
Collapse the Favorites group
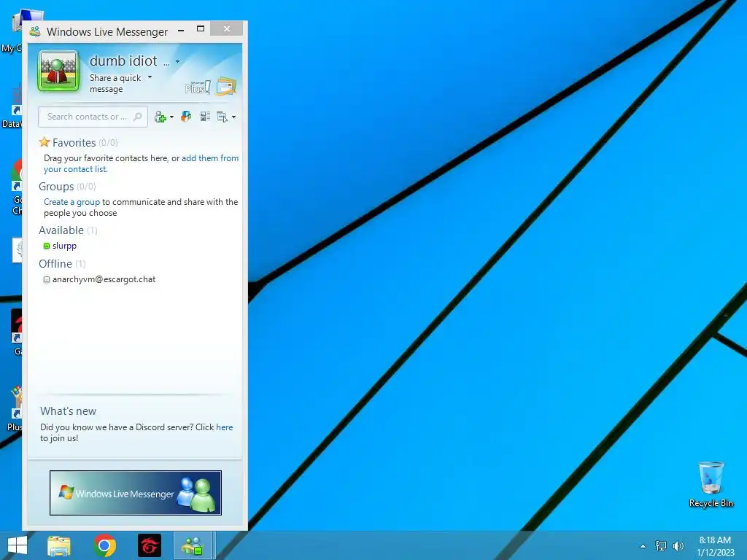coord(74,143)
